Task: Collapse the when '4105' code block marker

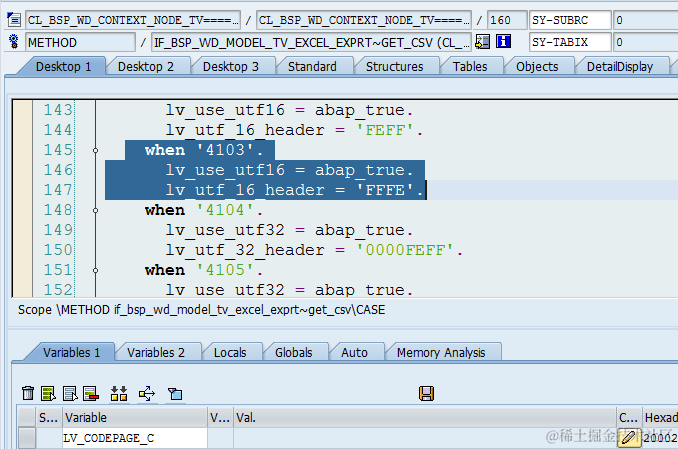Action: (x=96, y=270)
